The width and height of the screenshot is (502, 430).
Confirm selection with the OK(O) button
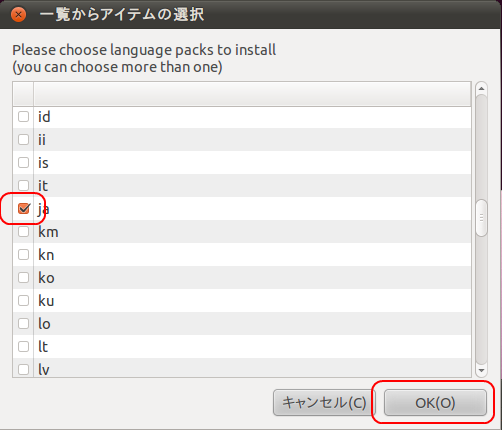[x=435, y=403]
